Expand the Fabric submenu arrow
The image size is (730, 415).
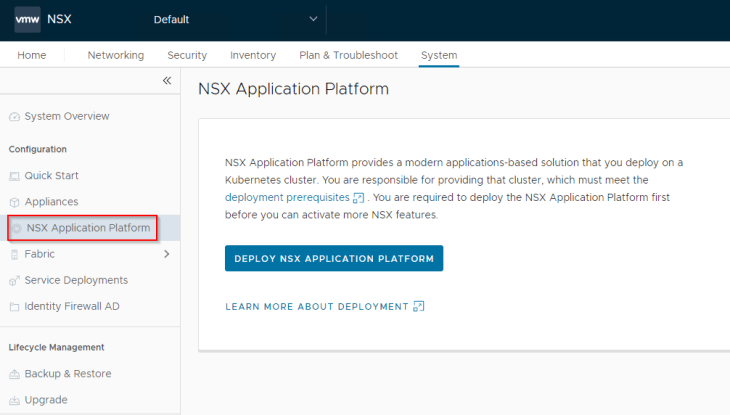click(x=167, y=254)
